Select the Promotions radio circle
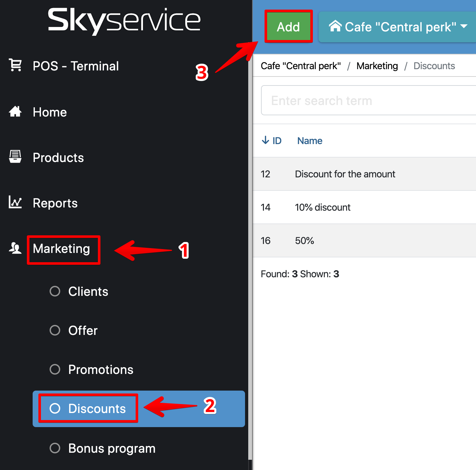The width and height of the screenshot is (476, 470). [x=55, y=369]
